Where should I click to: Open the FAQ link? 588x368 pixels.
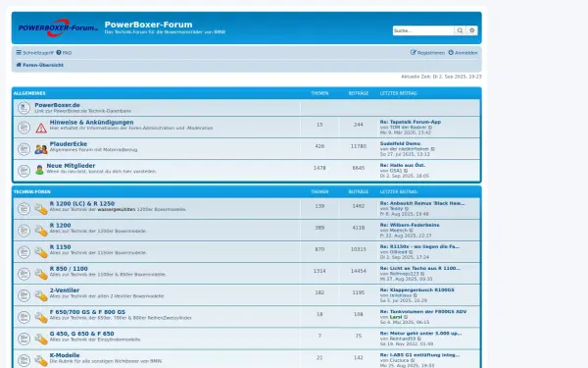pos(64,53)
